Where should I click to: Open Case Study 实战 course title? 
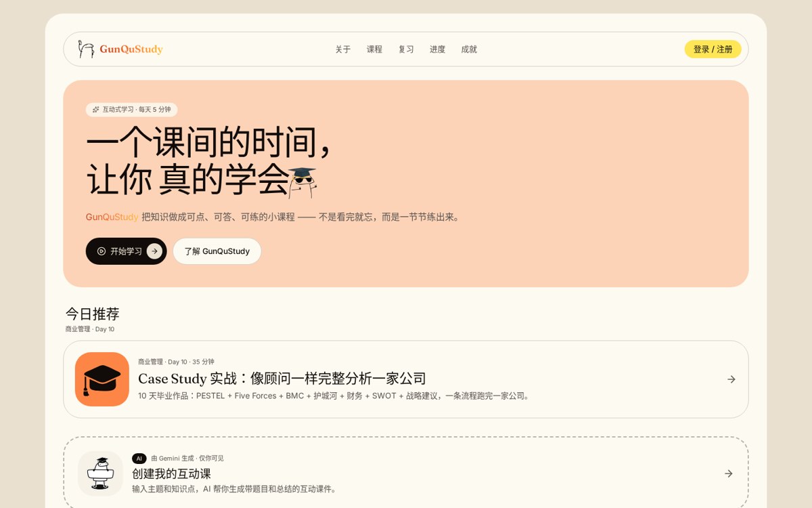pos(282,378)
